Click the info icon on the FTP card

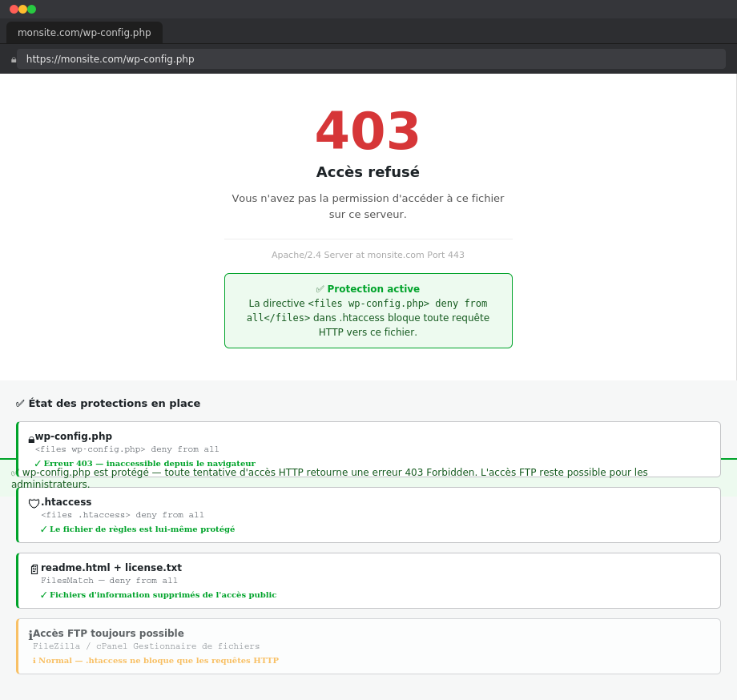point(30,635)
